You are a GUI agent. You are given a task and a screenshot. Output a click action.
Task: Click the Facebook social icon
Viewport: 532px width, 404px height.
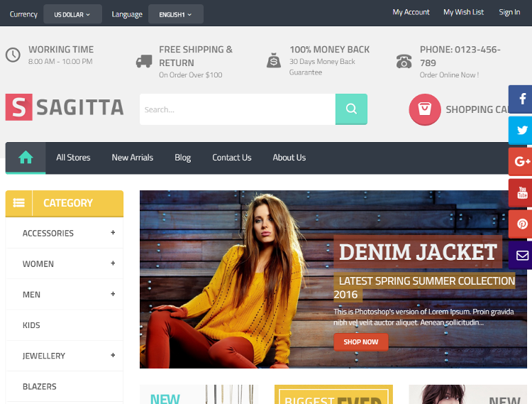[521, 99]
